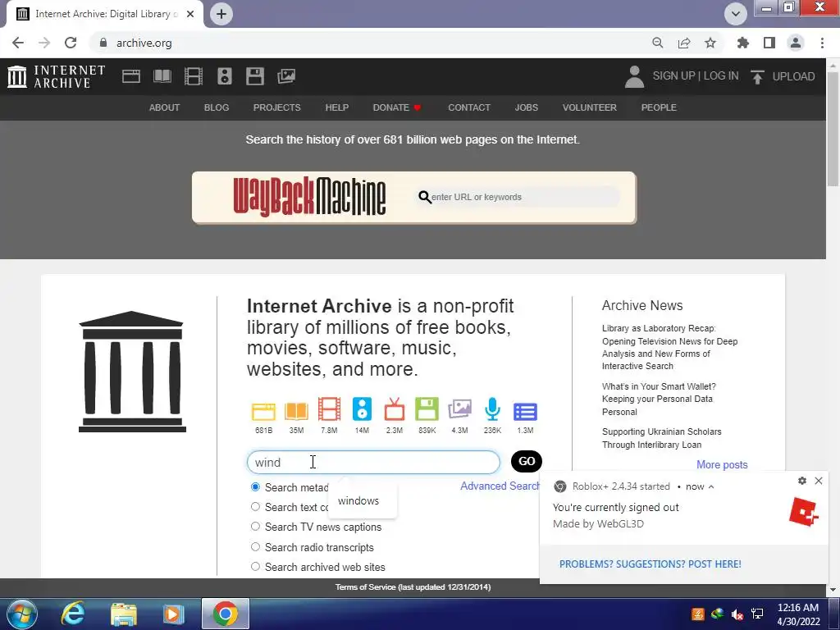Select Search TV news captions option
Screen dimensions: 840x630
[256, 527]
